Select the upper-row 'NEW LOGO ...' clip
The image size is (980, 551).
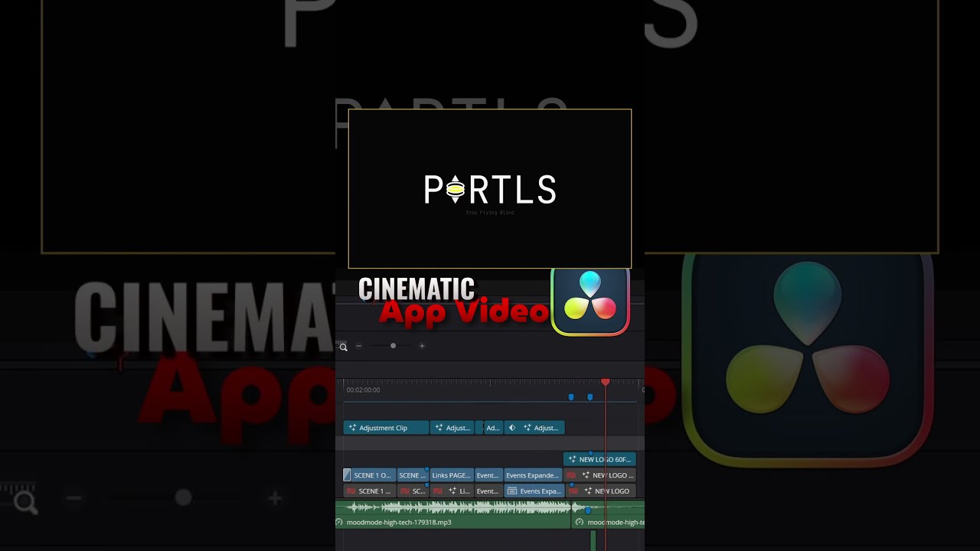(x=599, y=475)
